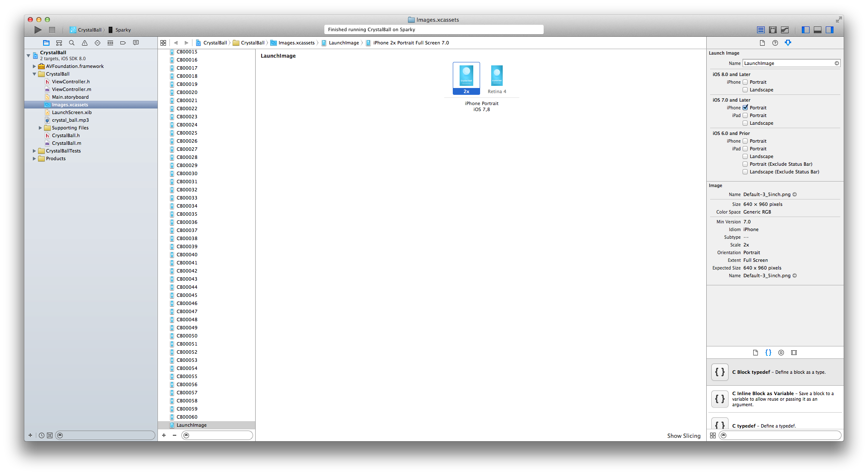This screenshot has height=475, width=868.
Task: Toggle the Debug area bottom panel
Action: [x=818, y=30]
